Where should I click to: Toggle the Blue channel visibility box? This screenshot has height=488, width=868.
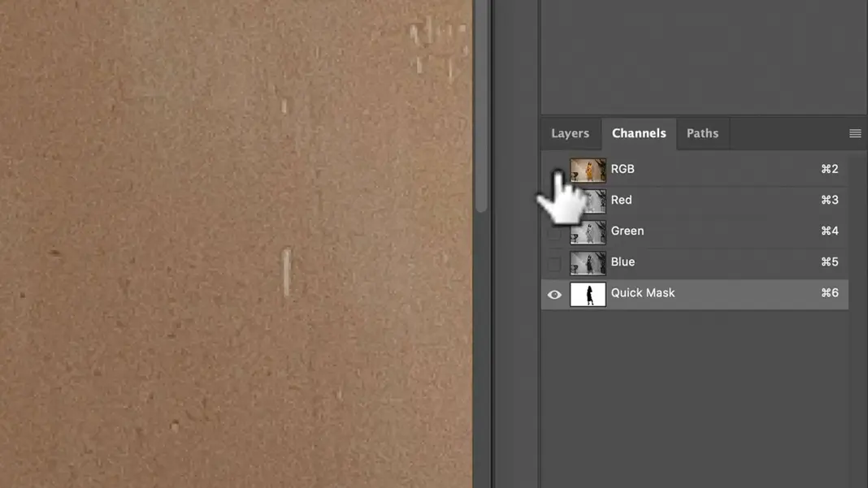pos(554,264)
